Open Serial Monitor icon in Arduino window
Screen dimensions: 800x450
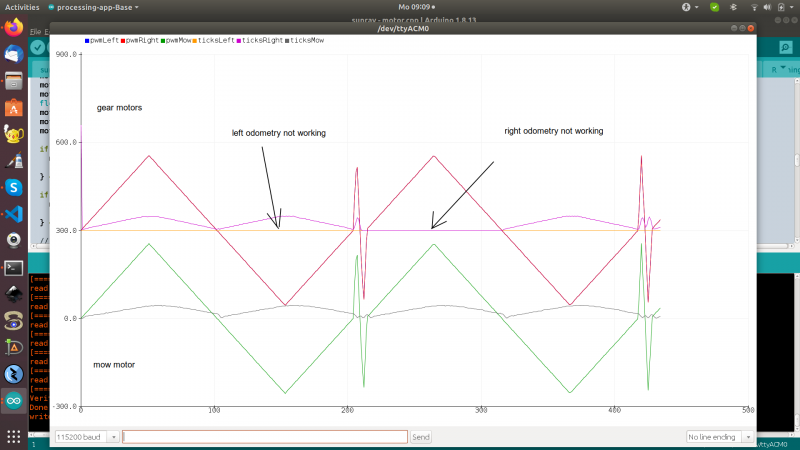click(x=786, y=47)
